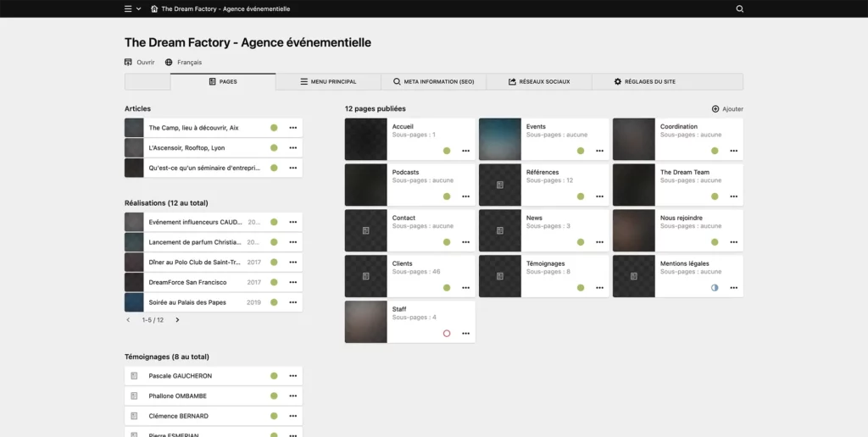Toggle green status on Events page card
Screen dimensions: 868x437
(581, 151)
